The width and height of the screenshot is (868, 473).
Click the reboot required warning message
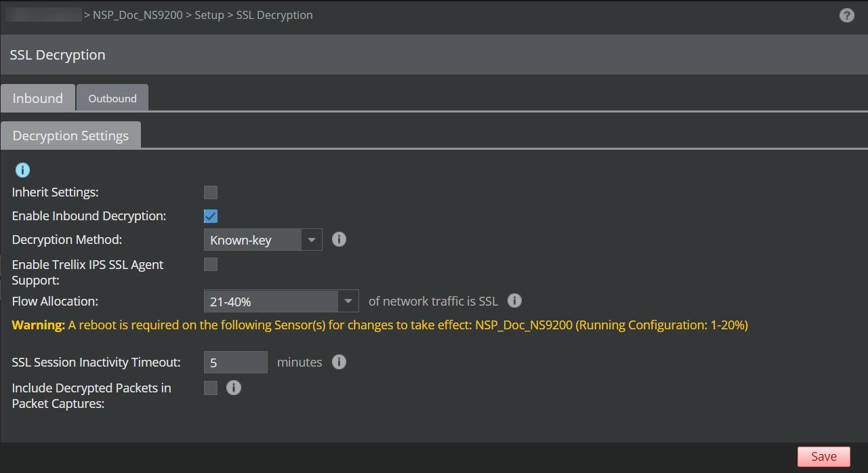[380, 325]
